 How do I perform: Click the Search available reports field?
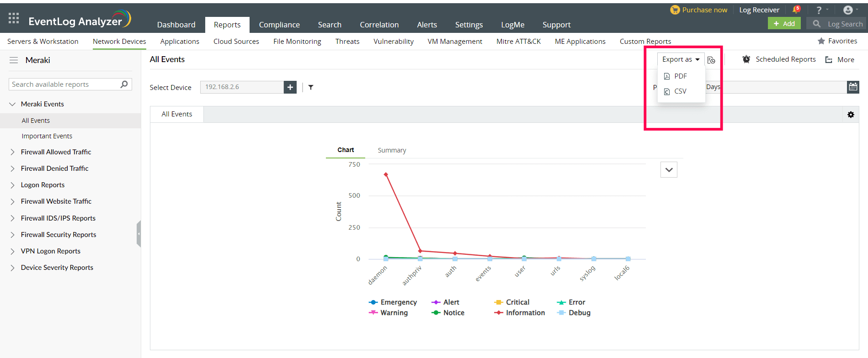(x=70, y=84)
